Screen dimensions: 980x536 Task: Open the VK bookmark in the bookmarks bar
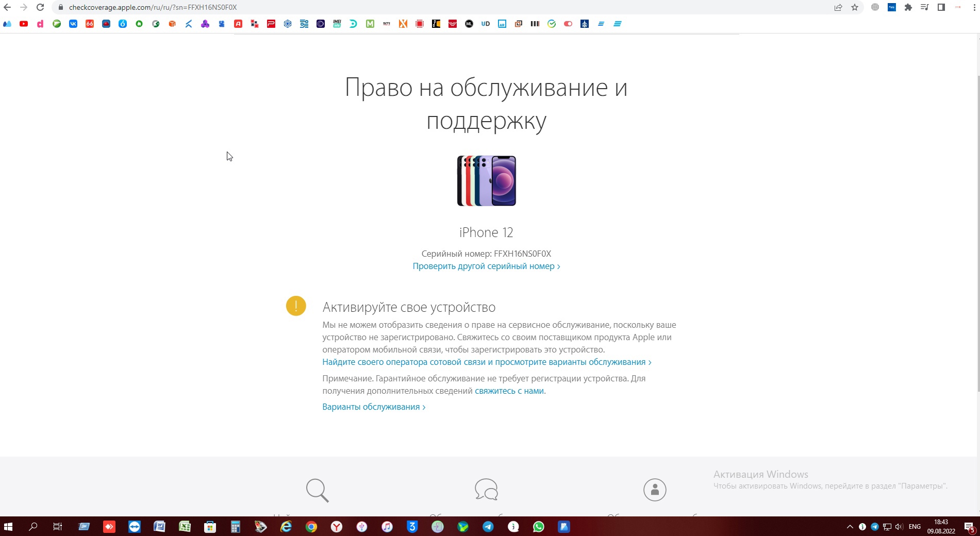click(73, 24)
